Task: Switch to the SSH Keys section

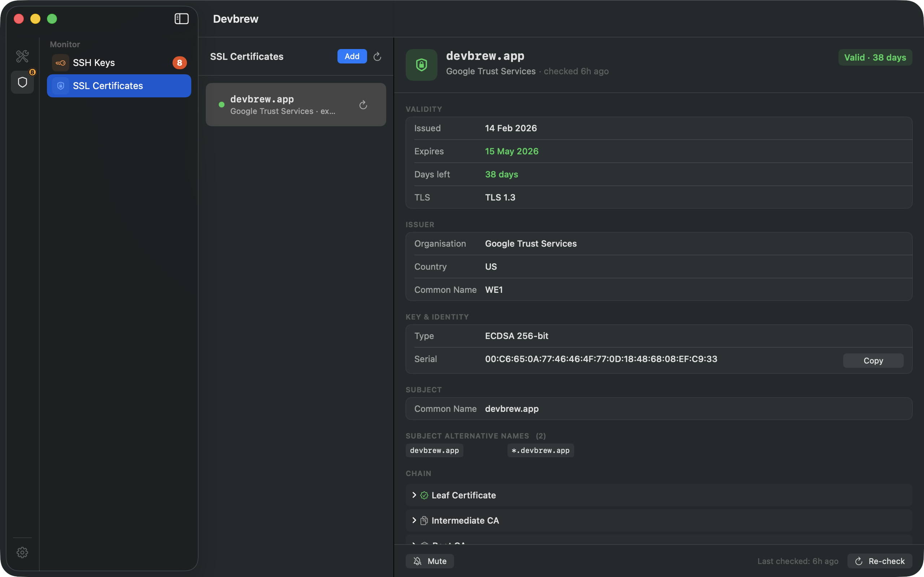Action: pyautogui.click(x=94, y=63)
